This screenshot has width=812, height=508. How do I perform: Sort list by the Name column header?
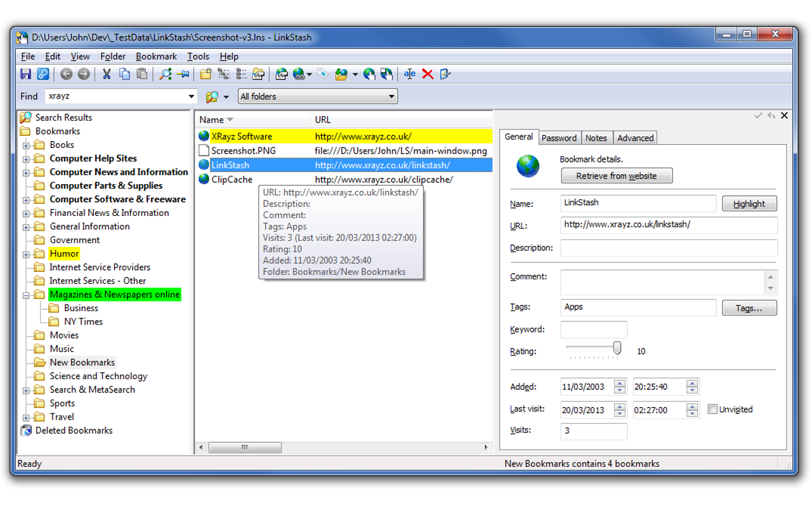point(252,119)
